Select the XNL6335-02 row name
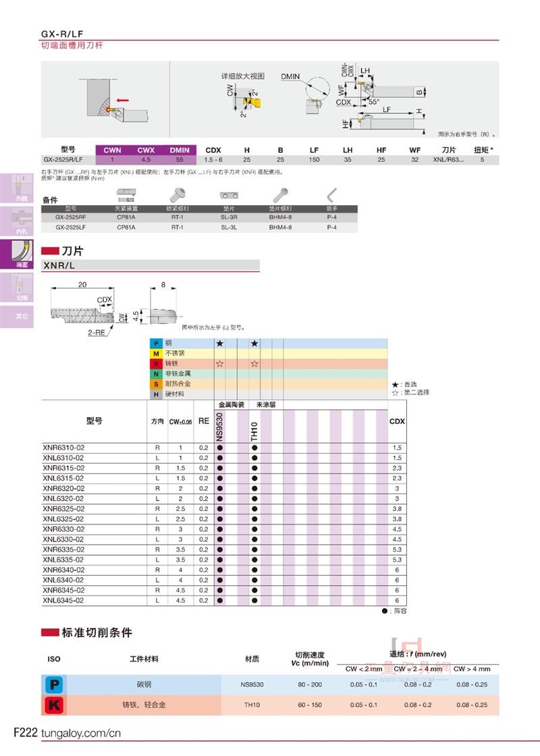 [x=63, y=560]
